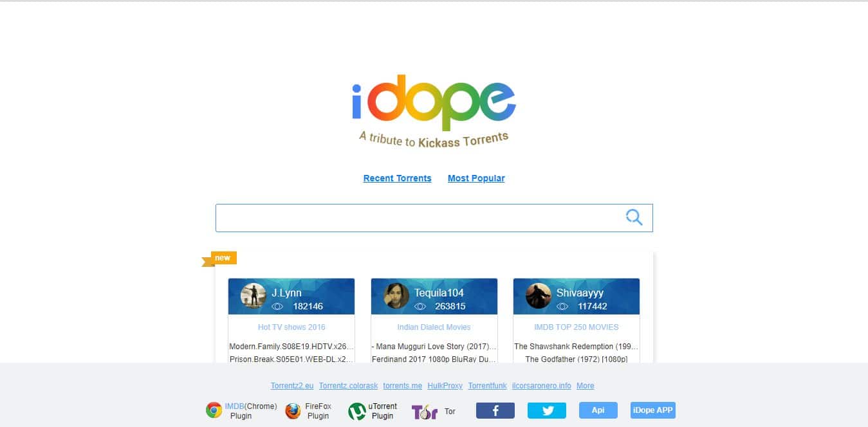
Task: Open Tequila104's profile avatar
Action: tap(396, 296)
